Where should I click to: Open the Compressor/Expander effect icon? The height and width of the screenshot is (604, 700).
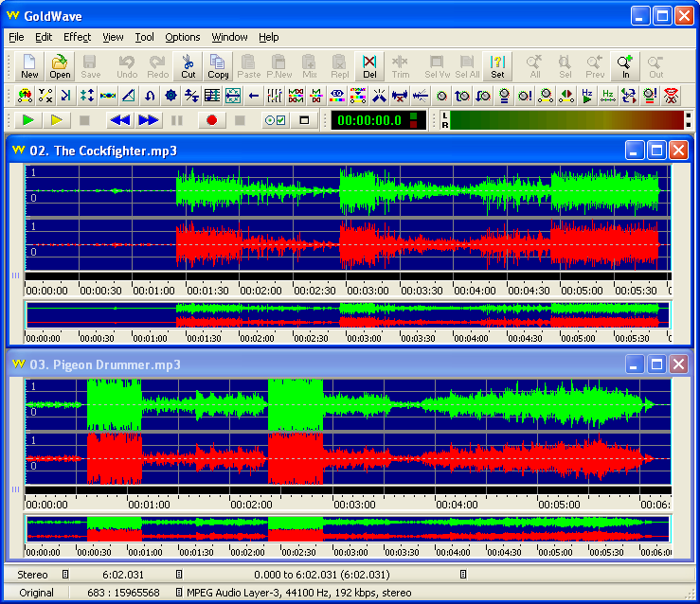[87, 96]
